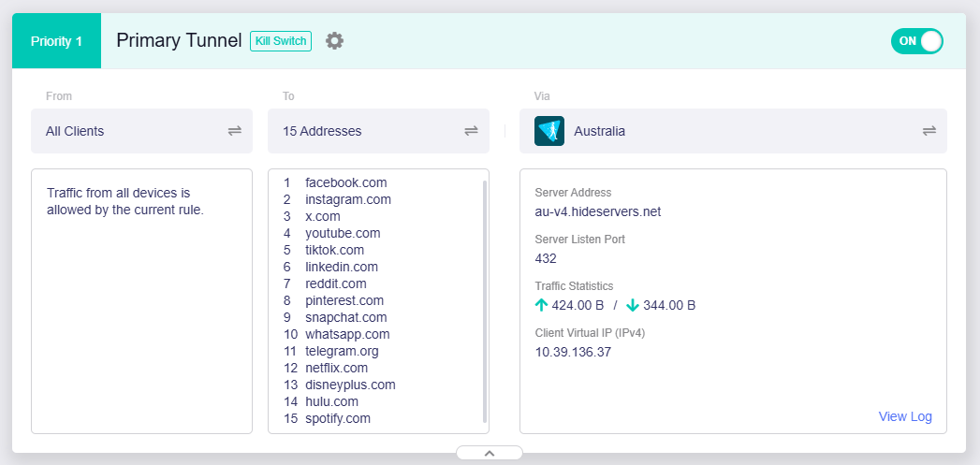Select netflix.com in the address list
Viewport: 980px width, 465px height.
[x=336, y=368]
